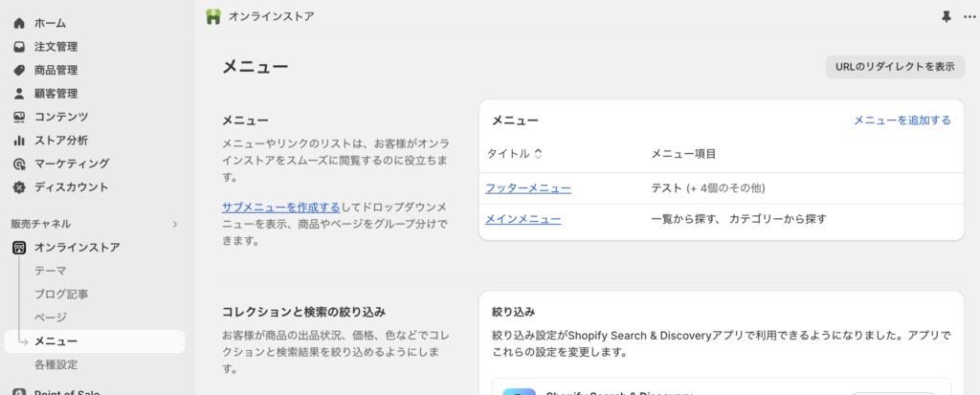The image size is (980, 395).
Task: Sort menus by the タイトル column arrows
Action: (x=538, y=154)
